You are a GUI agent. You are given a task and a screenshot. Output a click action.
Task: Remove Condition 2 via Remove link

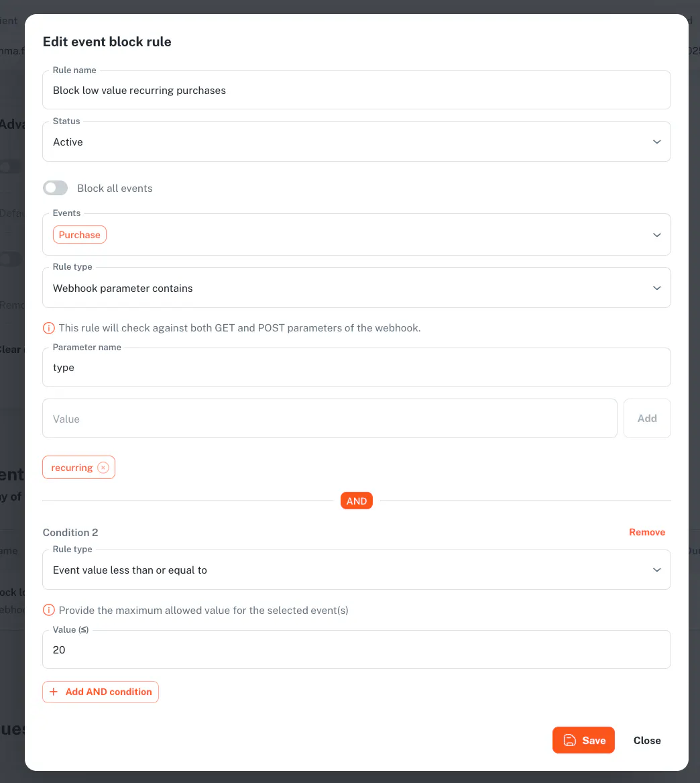(647, 532)
